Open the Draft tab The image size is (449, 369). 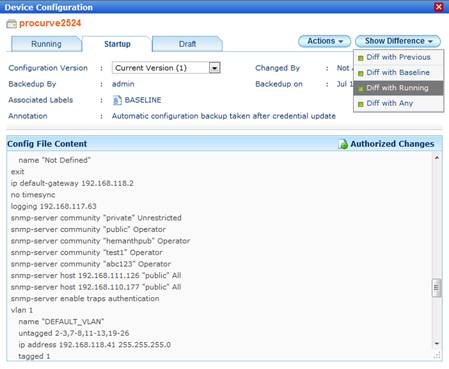[x=187, y=44]
